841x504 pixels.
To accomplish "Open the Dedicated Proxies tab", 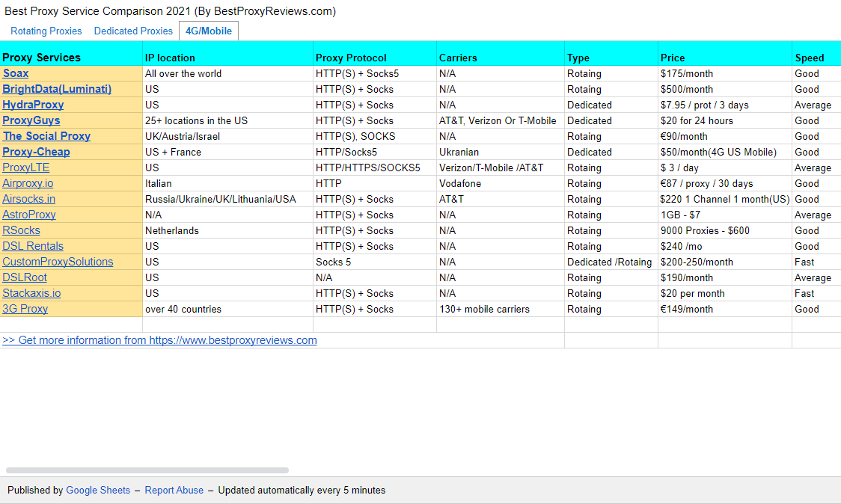I will (x=133, y=31).
